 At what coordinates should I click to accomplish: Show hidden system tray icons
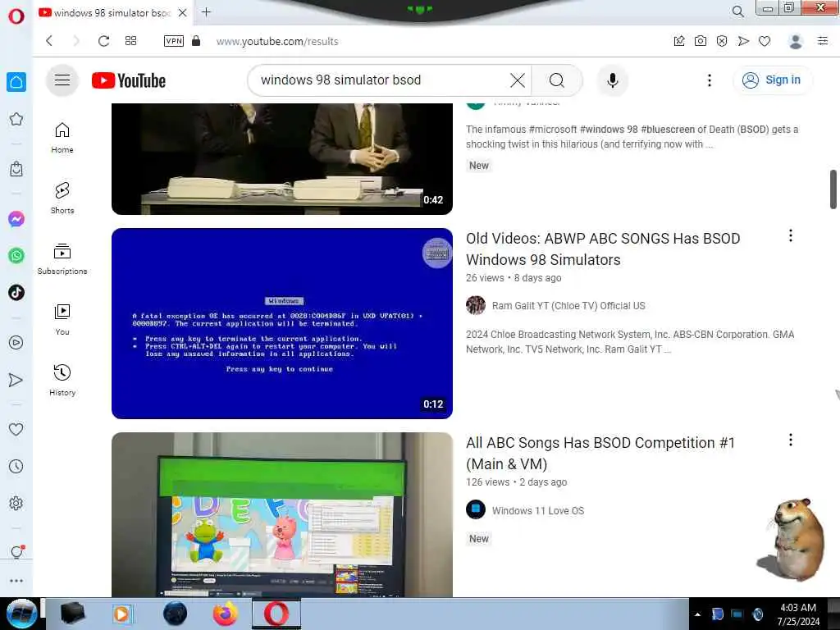(697, 614)
